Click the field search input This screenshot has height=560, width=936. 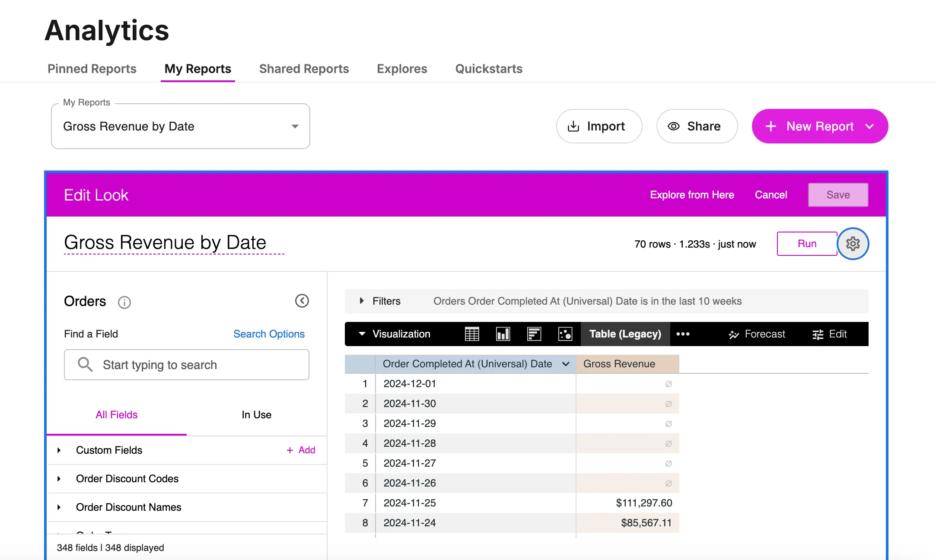click(x=187, y=365)
